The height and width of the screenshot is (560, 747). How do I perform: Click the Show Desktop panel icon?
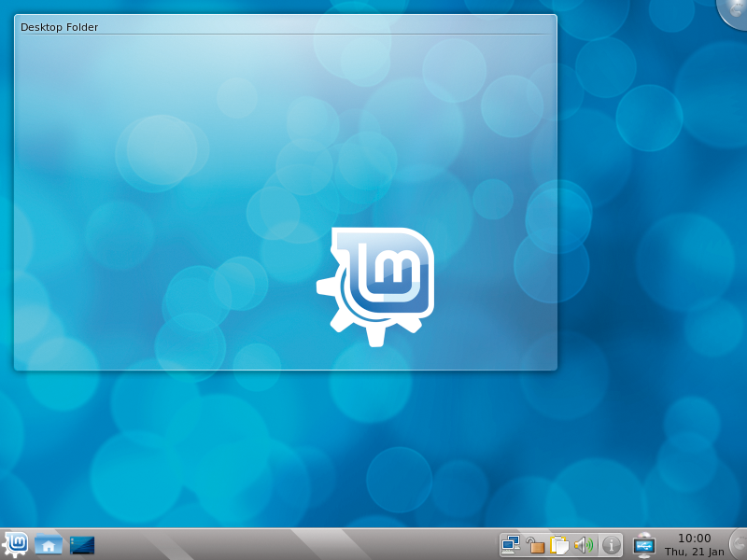click(82, 545)
